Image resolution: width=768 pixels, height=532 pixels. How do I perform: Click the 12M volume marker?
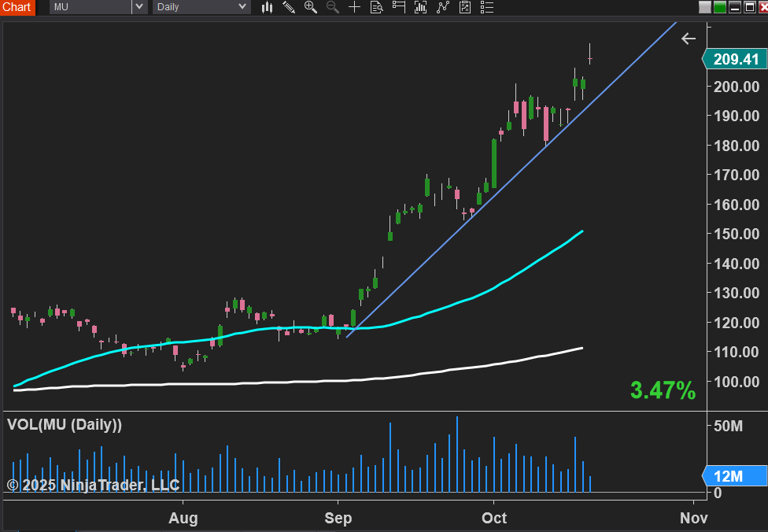(735, 476)
